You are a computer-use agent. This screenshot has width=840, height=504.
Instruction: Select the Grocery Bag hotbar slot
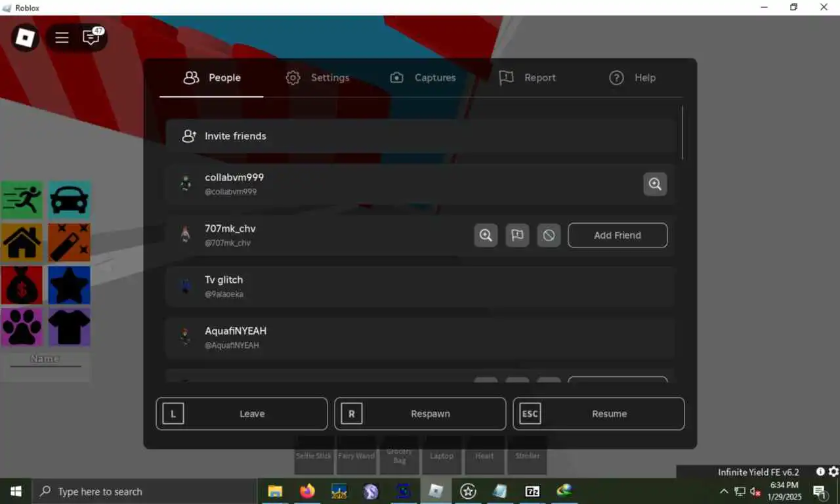tap(399, 455)
